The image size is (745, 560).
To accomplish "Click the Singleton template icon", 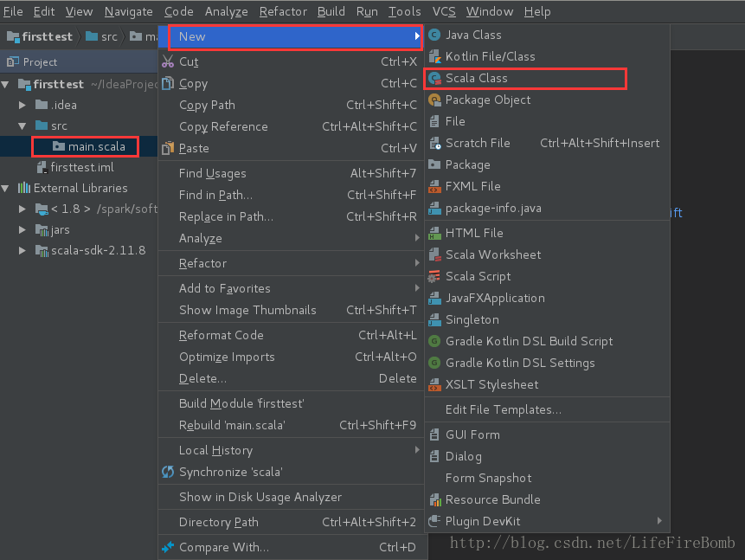I will coord(434,320).
